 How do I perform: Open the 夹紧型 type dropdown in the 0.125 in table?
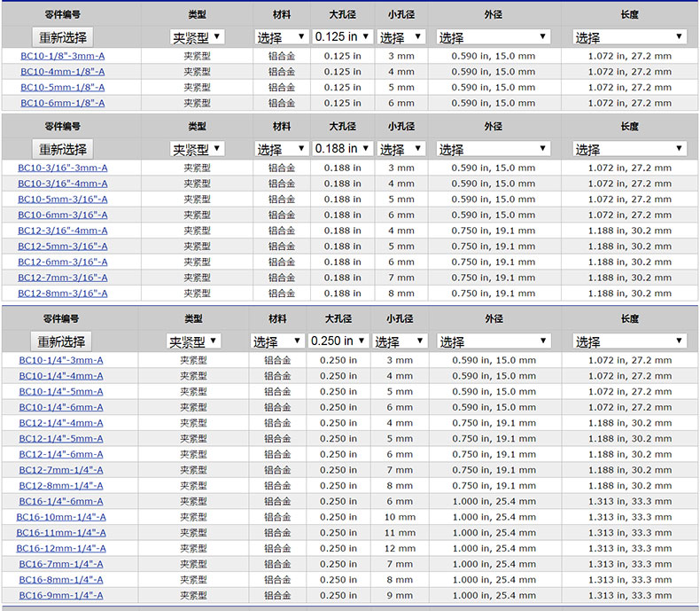pyautogui.click(x=197, y=36)
